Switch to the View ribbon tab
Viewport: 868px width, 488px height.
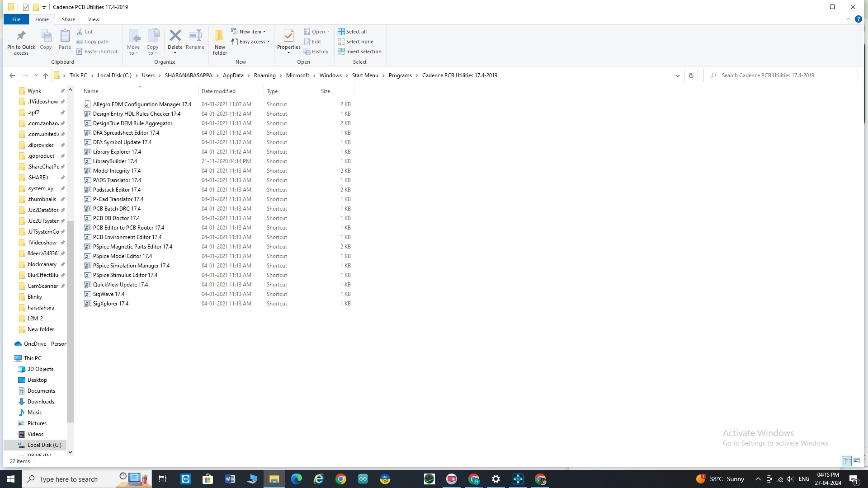(94, 19)
